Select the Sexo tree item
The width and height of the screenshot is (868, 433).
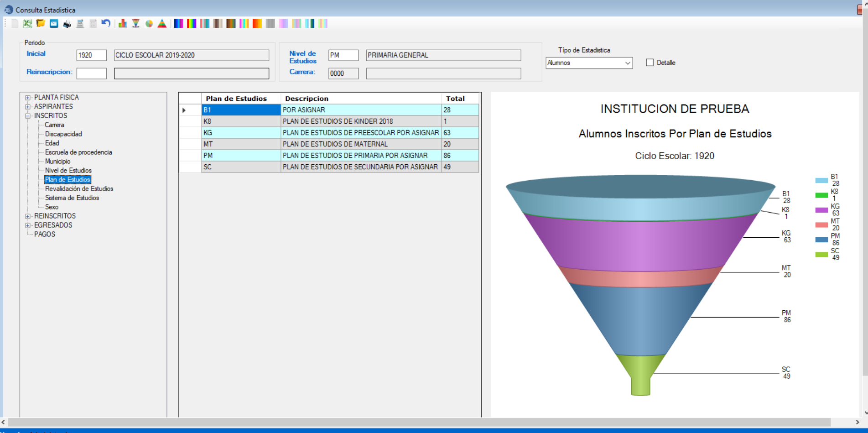pos(52,207)
